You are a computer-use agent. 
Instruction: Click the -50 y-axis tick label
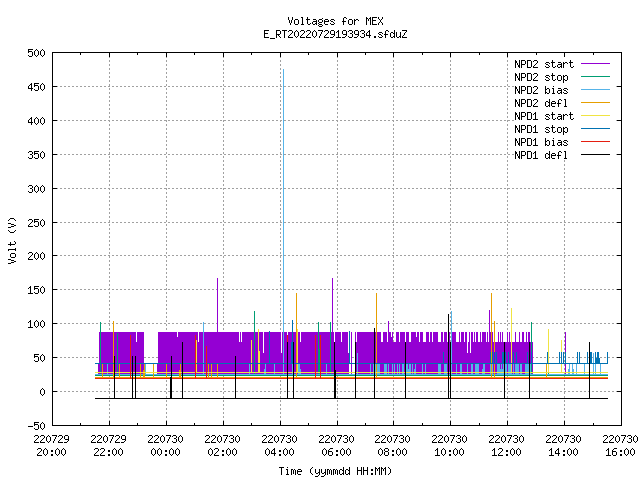pyautogui.click(x=36, y=426)
